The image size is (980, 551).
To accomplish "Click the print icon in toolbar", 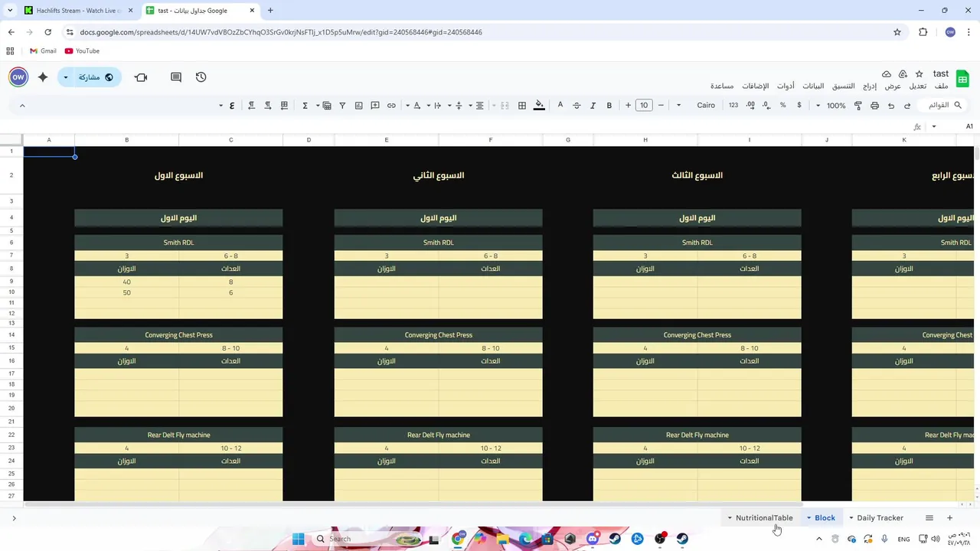I will (x=874, y=106).
